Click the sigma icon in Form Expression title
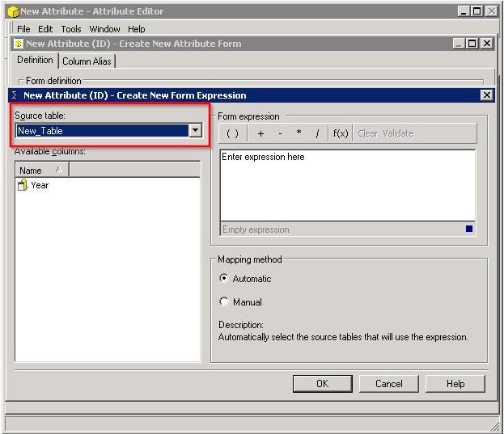The height and width of the screenshot is (434, 504). point(15,95)
